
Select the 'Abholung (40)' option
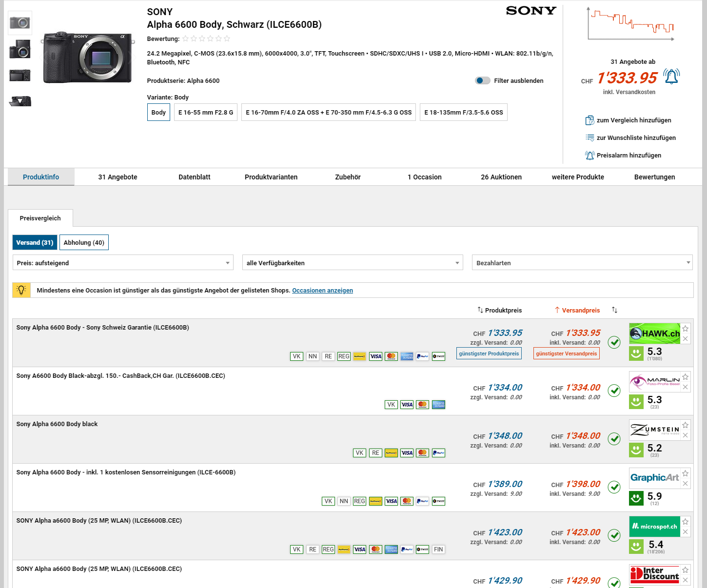pos(84,243)
